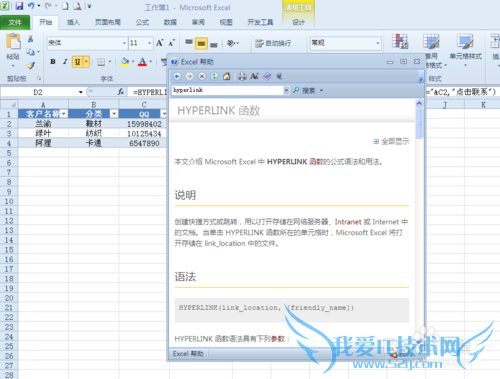Viewport: 500px width, 379px height.
Task: Toggle Underline formatting
Action: [x=77, y=62]
